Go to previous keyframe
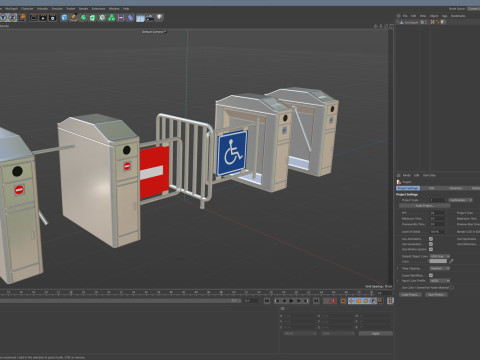Viewport: 480px width, 360px height. [x=277, y=301]
